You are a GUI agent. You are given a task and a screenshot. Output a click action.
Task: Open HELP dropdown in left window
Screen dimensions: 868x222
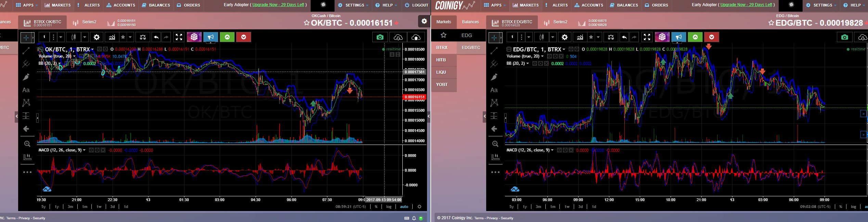386,5
